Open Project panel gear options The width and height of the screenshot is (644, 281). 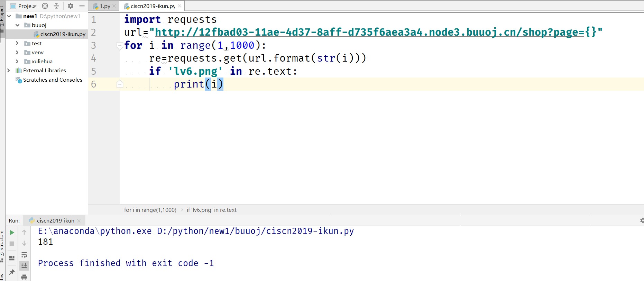(x=71, y=6)
